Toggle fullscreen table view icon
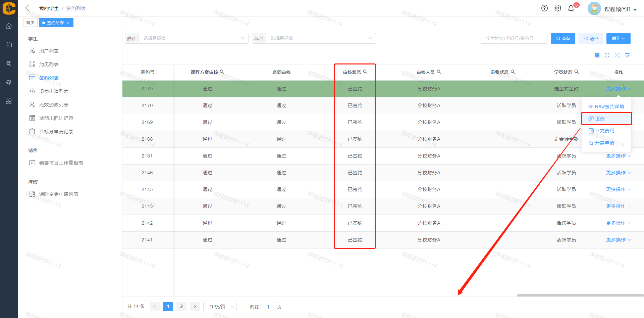The height and width of the screenshot is (318, 644). coord(617,55)
